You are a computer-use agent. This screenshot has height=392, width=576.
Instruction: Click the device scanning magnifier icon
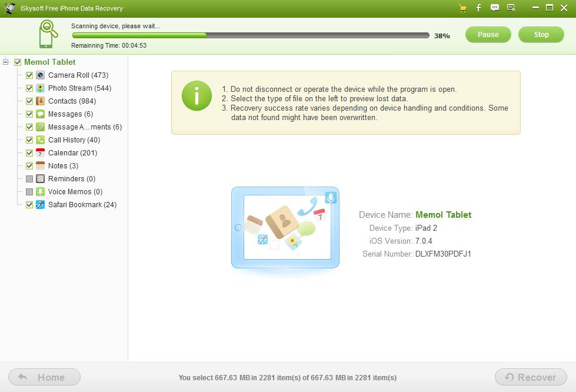[48, 34]
